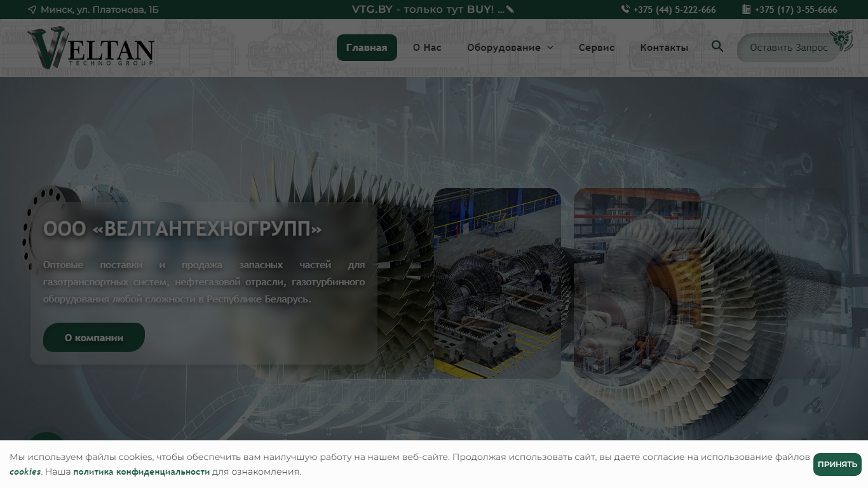The width and height of the screenshot is (868, 488).
Task: Open the cookies link in the banner
Action: pyautogui.click(x=25, y=471)
